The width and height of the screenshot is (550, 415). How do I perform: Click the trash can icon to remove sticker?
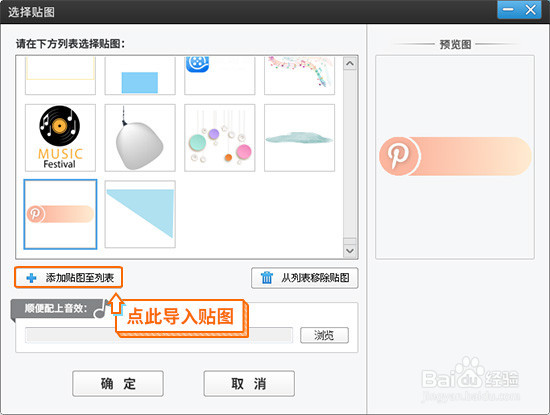267,277
